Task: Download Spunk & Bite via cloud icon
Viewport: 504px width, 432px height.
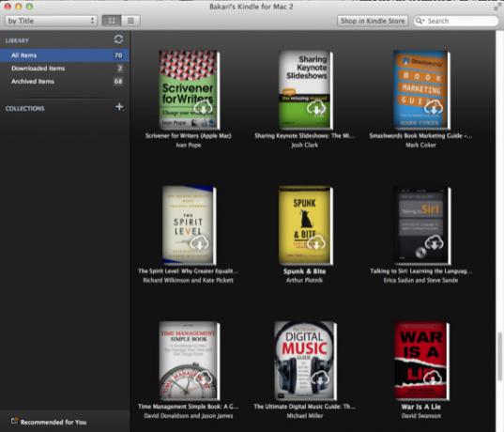Action: (316, 243)
